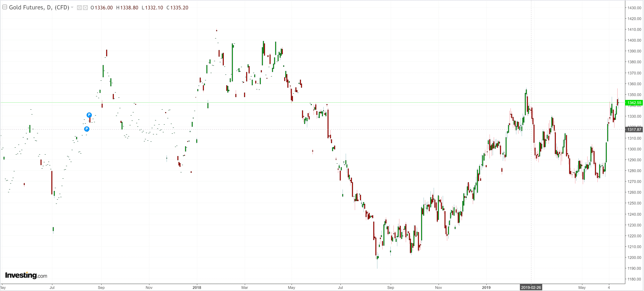Click the Sep label before 2018 on the time axis
This screenshot has width=644, height=291.
(x=101, y=288)
